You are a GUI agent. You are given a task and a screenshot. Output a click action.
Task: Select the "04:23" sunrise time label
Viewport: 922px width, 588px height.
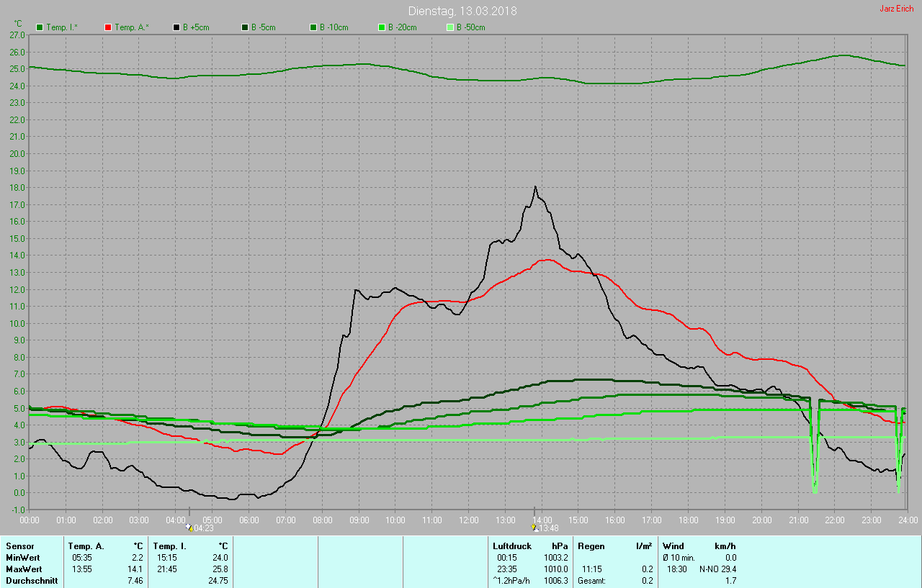click(202, 529)
